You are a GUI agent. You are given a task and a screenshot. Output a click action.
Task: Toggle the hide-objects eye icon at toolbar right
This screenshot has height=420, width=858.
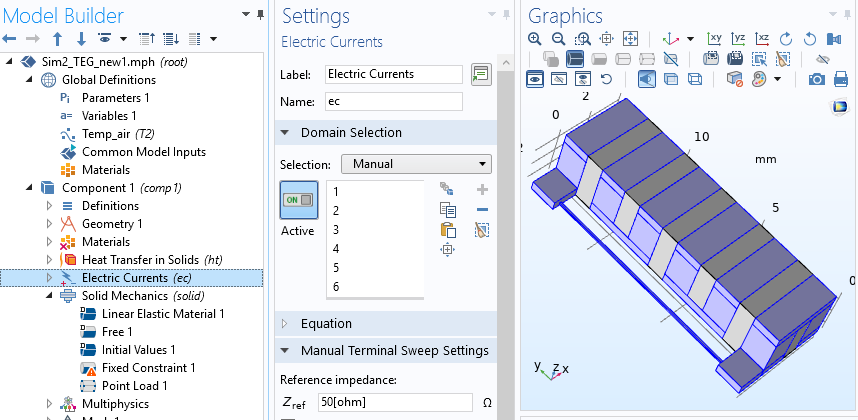pyautogui.click(x=823, y=58)
